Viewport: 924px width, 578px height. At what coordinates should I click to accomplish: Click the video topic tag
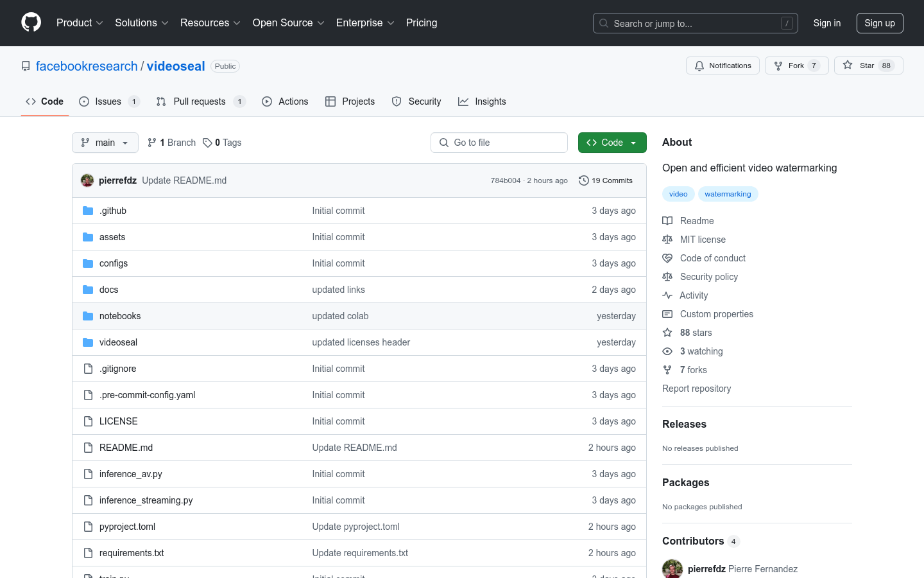(x=678, y=194)
